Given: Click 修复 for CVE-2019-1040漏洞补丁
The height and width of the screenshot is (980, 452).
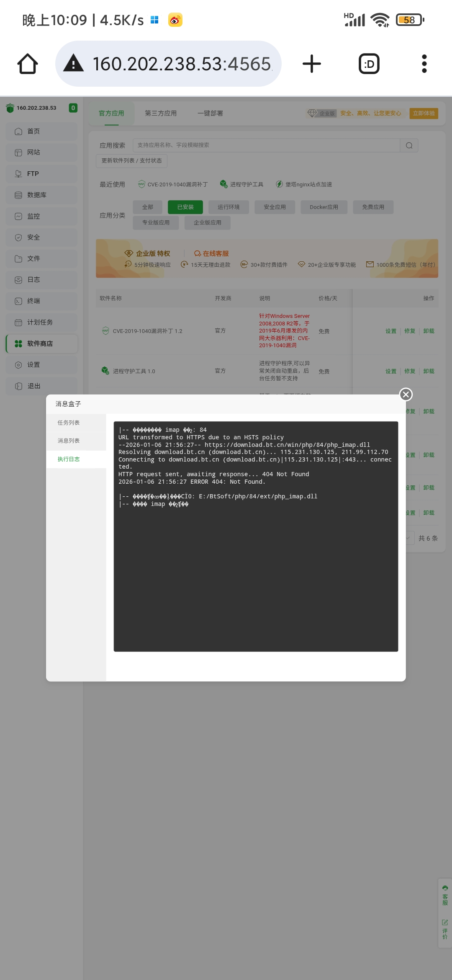Looking at the screenshot, I should coord(410,331).
